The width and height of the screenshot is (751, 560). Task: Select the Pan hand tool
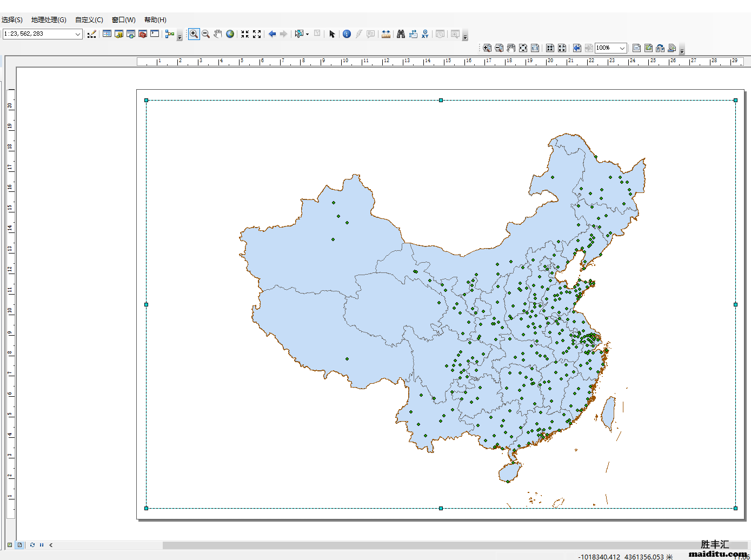point(218,34)
